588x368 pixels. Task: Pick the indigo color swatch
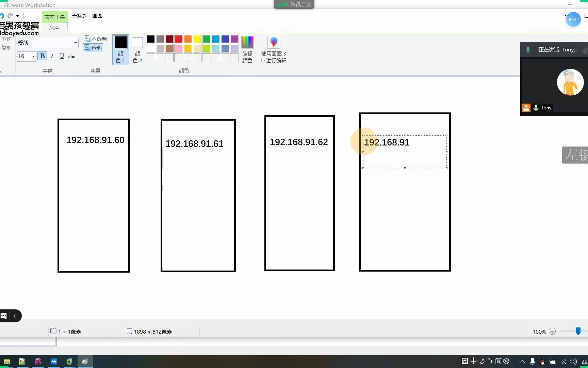[225, 39]
